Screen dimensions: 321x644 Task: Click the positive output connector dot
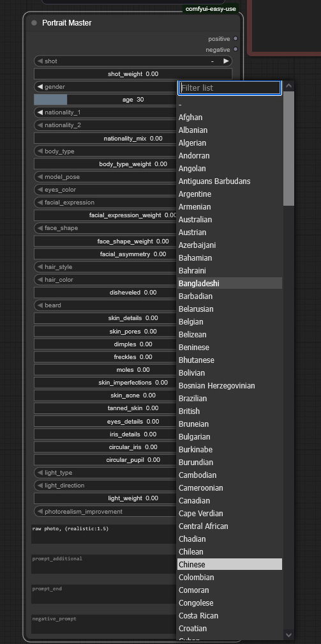click(x=235, y=38)
